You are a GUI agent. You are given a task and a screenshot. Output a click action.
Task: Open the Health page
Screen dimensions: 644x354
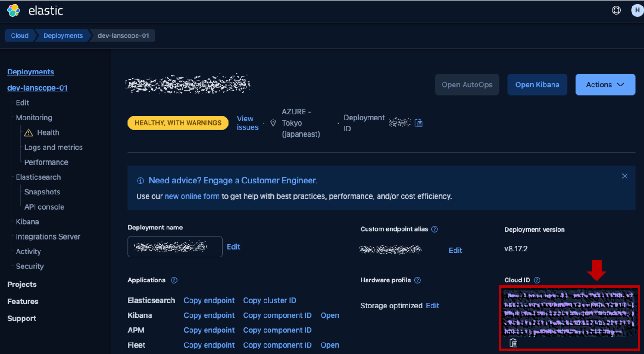48,132
